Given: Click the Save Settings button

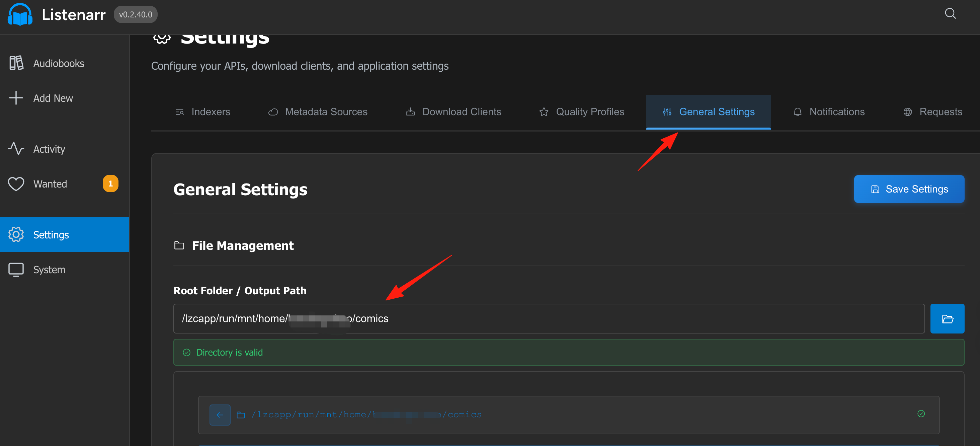Looking at the screenshot, I should (909, 189).
